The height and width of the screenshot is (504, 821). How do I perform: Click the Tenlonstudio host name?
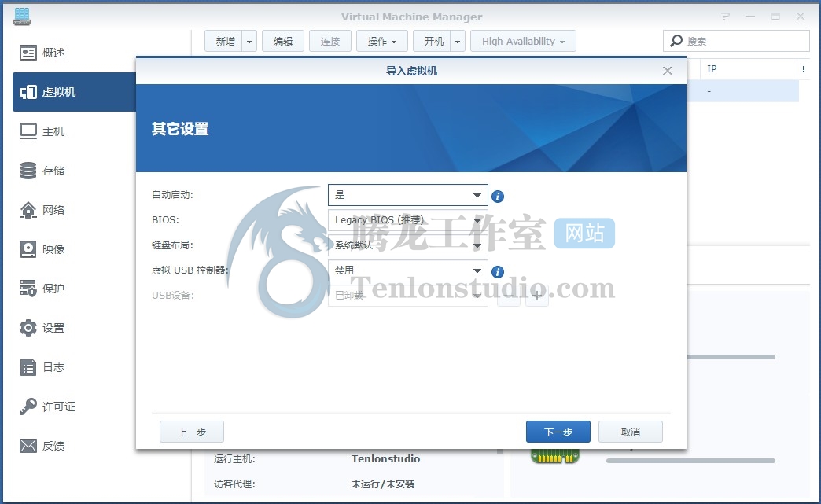pyautogui.click(x=385, y=458)
